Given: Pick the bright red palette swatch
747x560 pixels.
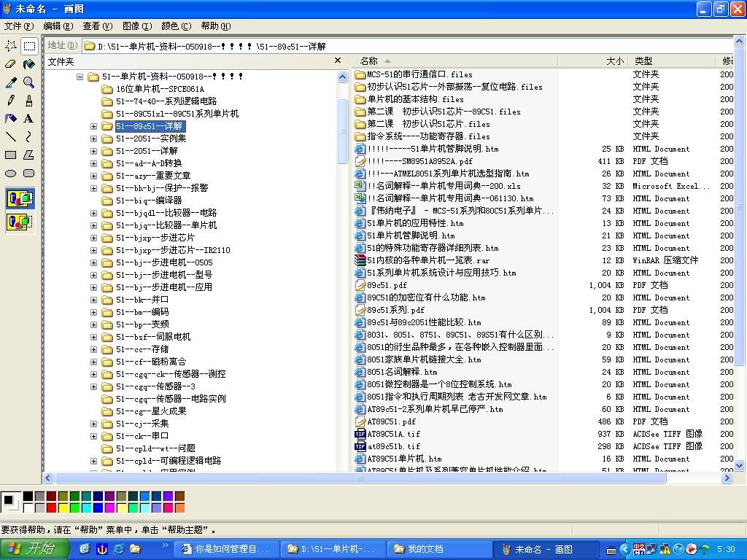Looking at the screenshot, I should click(52, 508).
